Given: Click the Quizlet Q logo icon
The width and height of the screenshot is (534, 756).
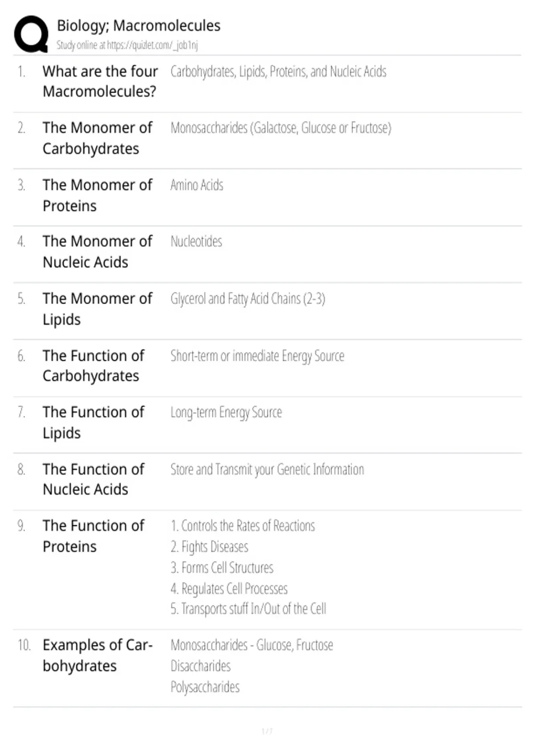Looking at the screenshot, I should (x=31, y=34).
